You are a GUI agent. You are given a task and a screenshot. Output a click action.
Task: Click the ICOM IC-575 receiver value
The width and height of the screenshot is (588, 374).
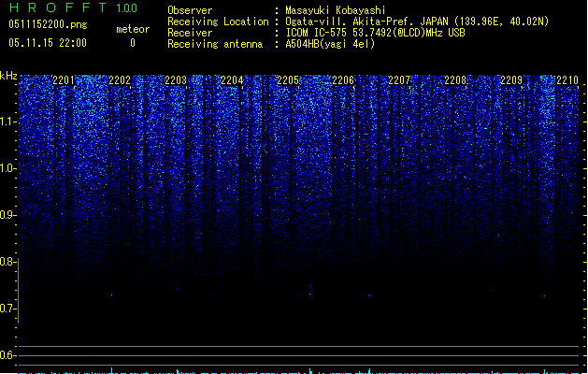(x=375, y=33)
